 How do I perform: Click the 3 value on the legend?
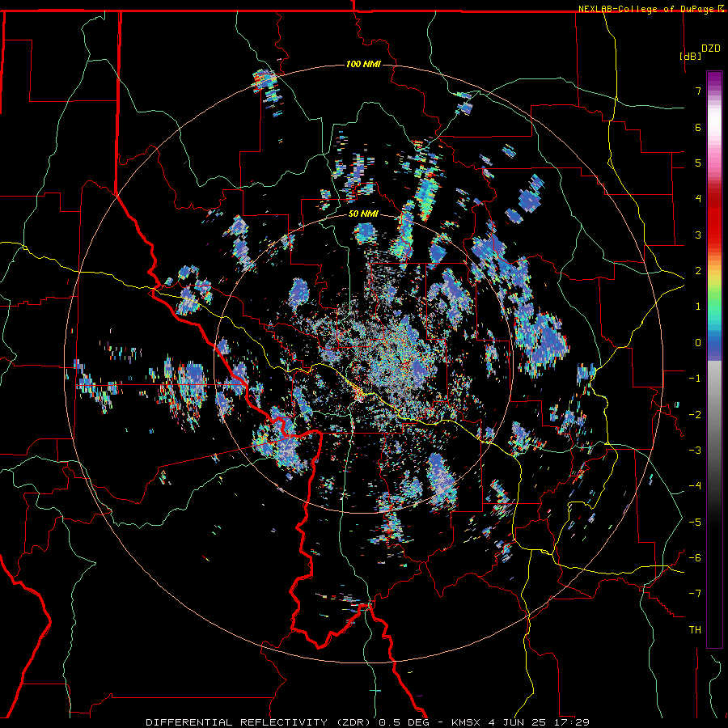[698, 235]
